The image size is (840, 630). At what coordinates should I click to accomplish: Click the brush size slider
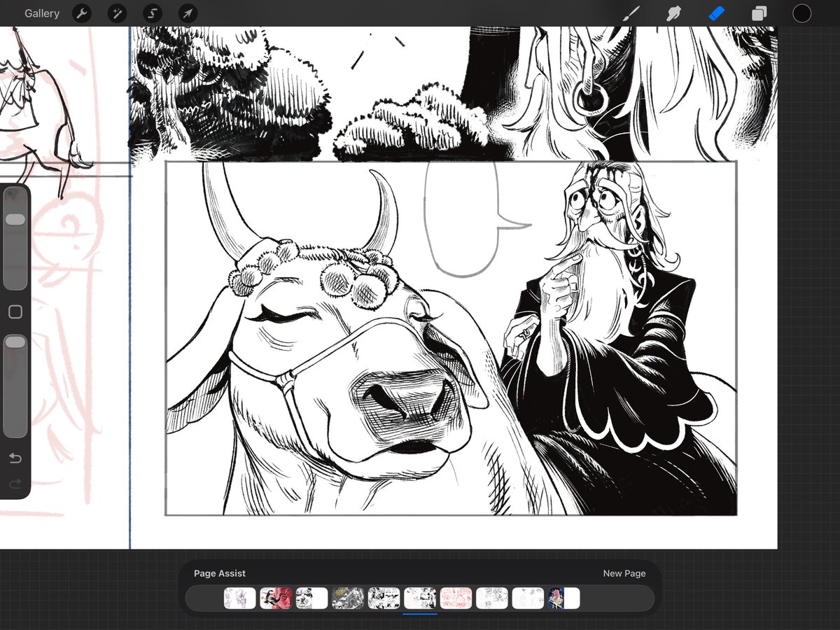[15, 238]
